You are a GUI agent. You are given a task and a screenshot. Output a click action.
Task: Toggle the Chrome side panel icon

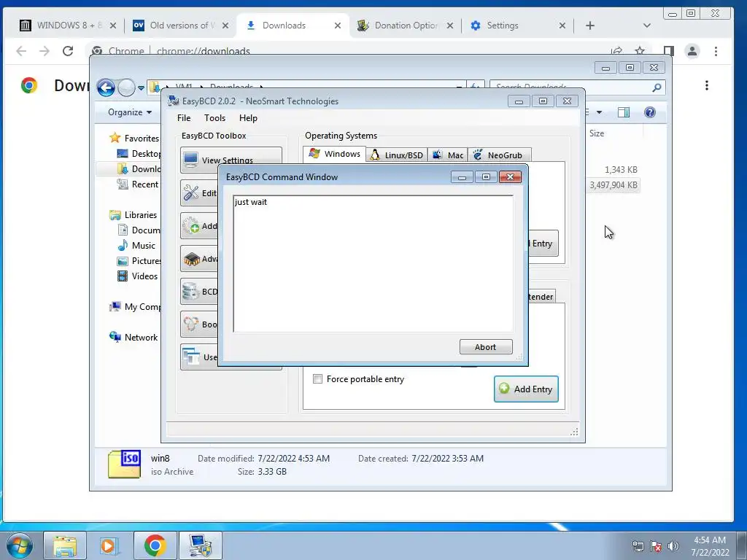coord(668,51)
